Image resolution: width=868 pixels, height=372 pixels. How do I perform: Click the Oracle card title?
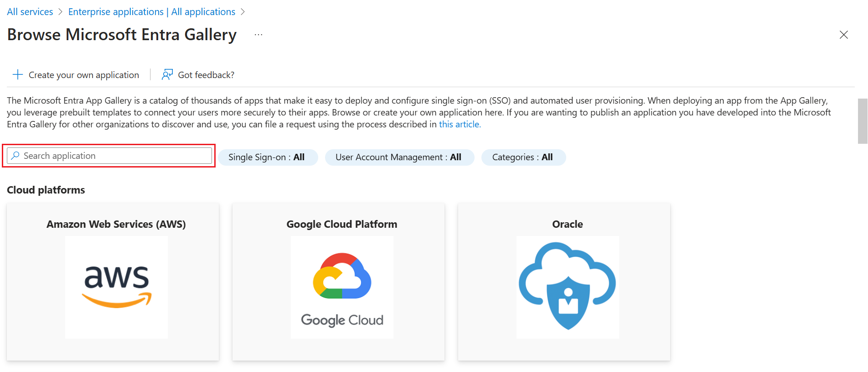point(568,224)
